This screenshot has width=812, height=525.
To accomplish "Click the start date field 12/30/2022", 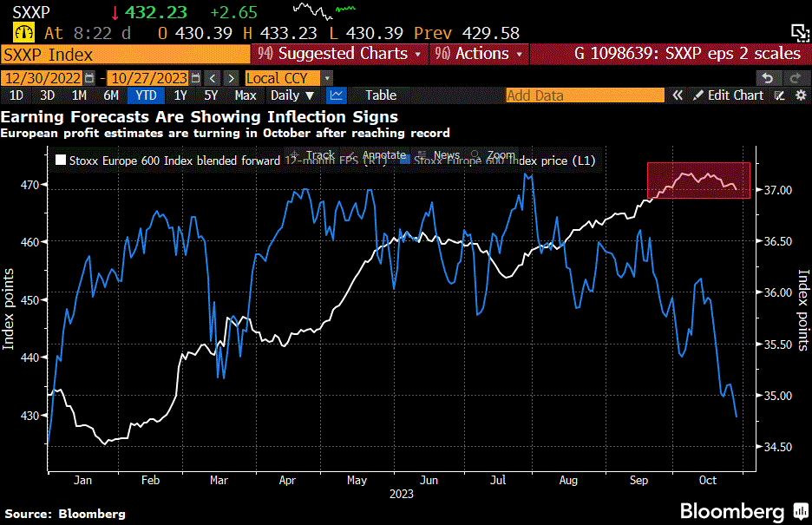I will 43,78.
